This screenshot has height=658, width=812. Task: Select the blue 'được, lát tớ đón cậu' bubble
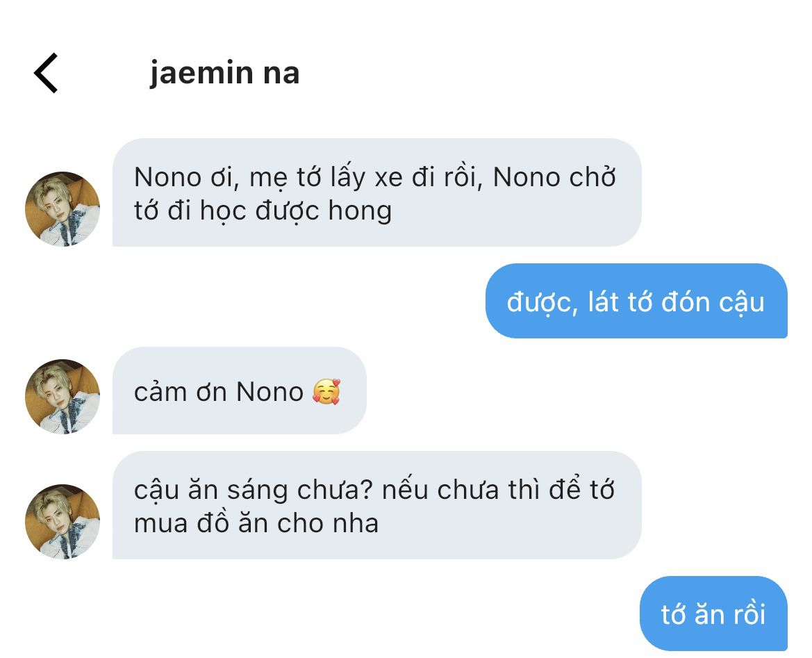point(636,301)
